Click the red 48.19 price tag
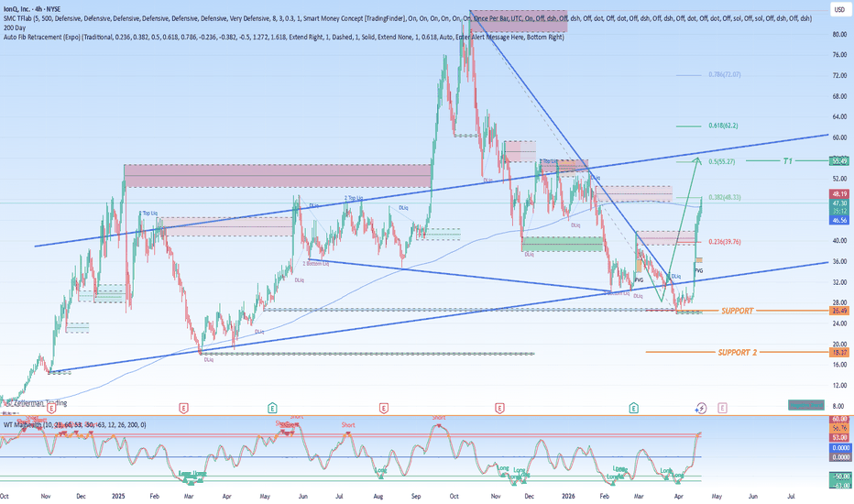The height and width of the screenshot is (504, 854). 839,194
